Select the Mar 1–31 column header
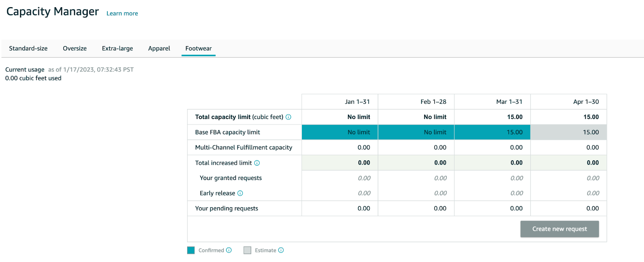The image size is (644, 262). coord(492,102)
